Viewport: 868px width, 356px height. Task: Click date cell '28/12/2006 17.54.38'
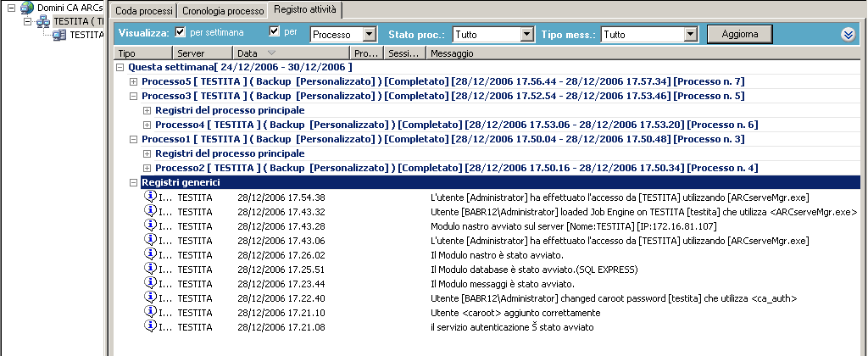point(281,197)
